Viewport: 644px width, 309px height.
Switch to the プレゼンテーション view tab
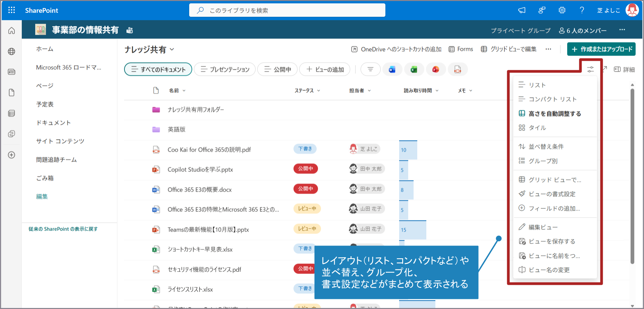[225, 70]
